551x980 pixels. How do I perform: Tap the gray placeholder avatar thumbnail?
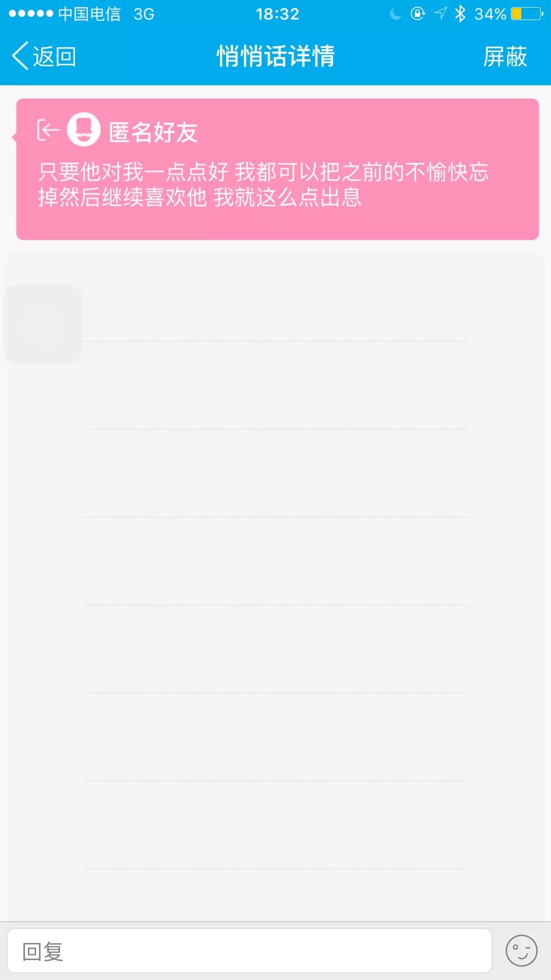point(43,324)
